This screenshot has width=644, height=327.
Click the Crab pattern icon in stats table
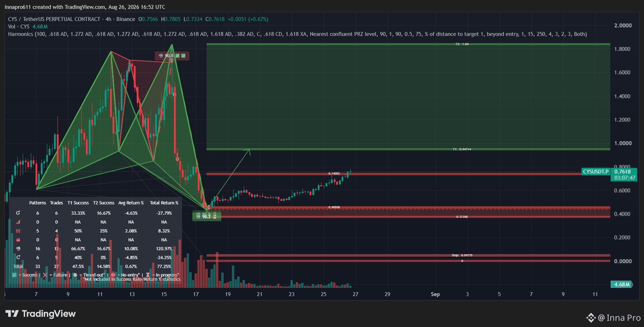18,240
